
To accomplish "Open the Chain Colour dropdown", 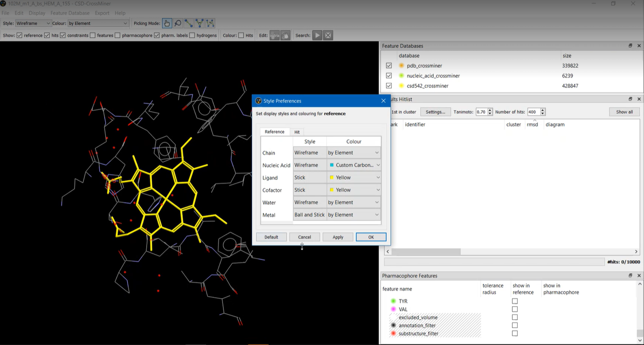I will (x=353, y=153).
